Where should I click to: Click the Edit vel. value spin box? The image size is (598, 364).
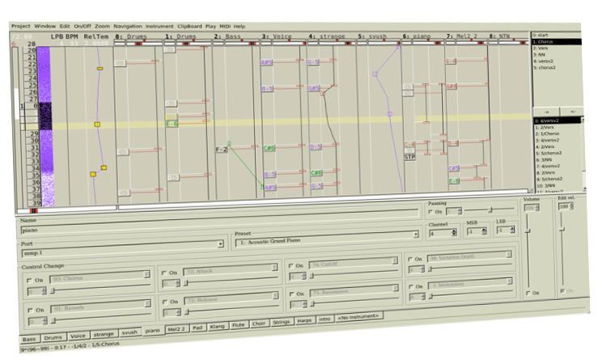point(566,206)
